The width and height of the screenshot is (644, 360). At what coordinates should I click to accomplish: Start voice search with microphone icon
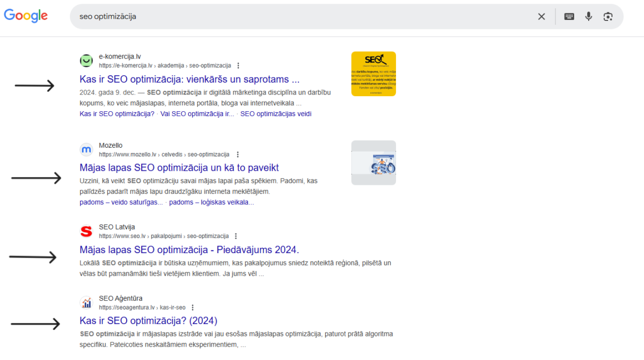(589, 17)
